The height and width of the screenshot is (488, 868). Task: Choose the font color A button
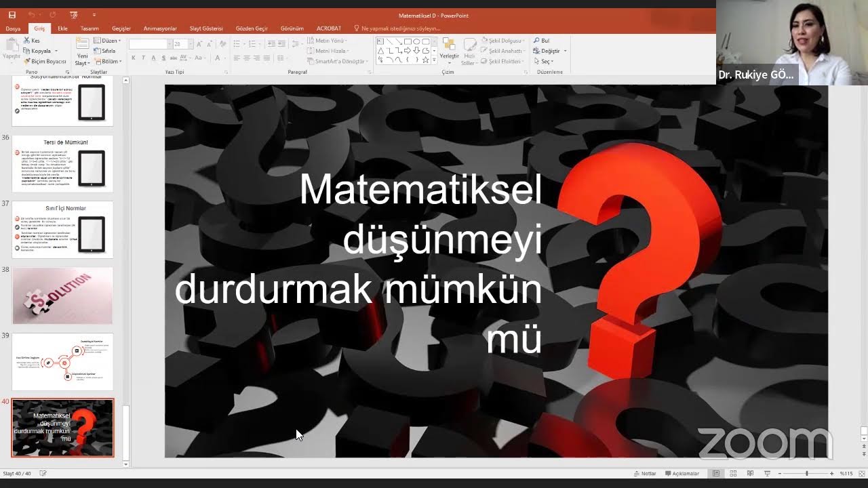pyautogui.click(x=216, y=58)
